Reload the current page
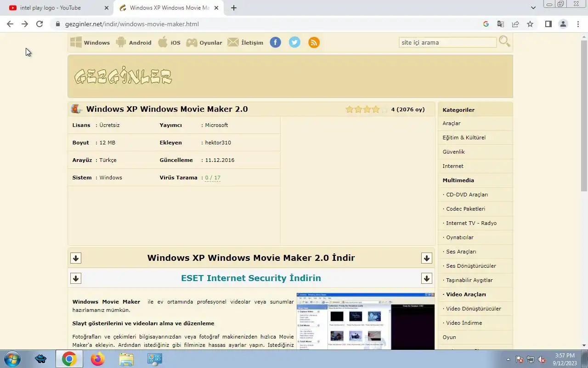 [40, 24]
